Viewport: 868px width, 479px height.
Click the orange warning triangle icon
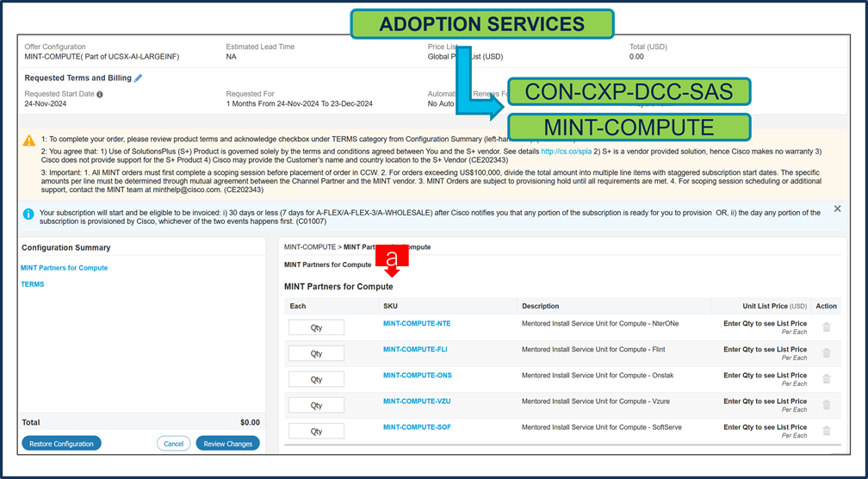pos(29,140)
